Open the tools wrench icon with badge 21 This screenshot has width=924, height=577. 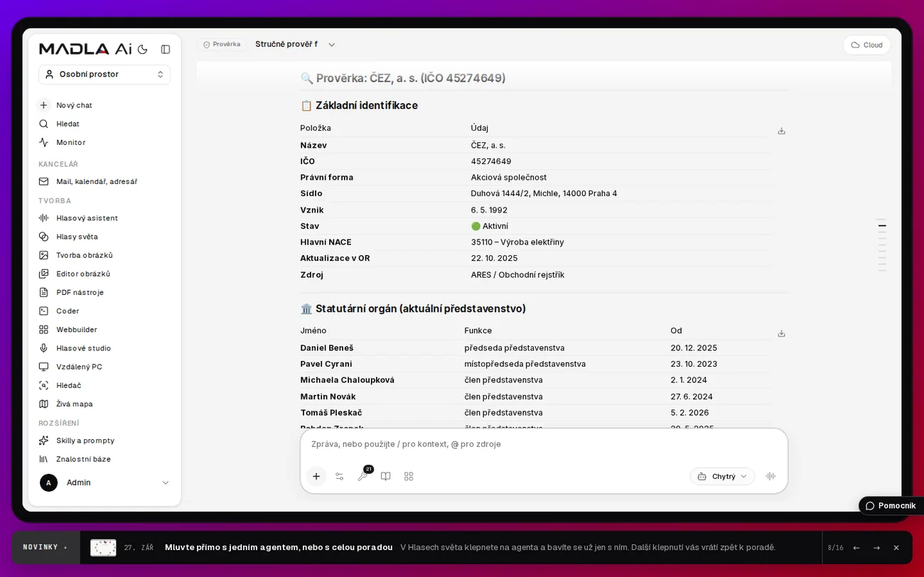tap(363, 475)
